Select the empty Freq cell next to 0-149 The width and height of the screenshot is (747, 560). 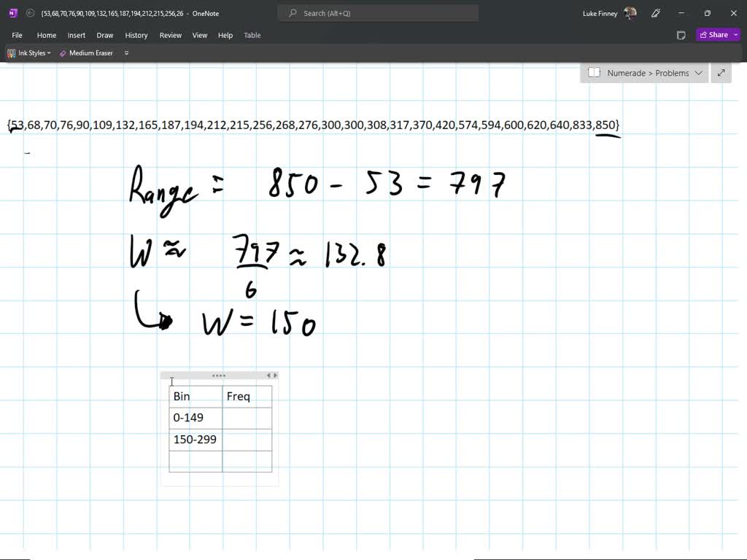coord(247,417)
